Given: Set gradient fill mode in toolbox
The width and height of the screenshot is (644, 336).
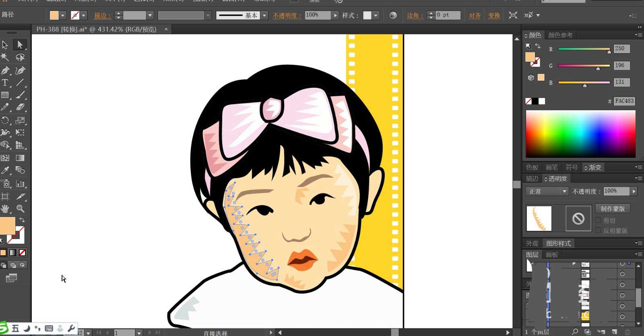Looking at the screenshot, I should 13,253.
